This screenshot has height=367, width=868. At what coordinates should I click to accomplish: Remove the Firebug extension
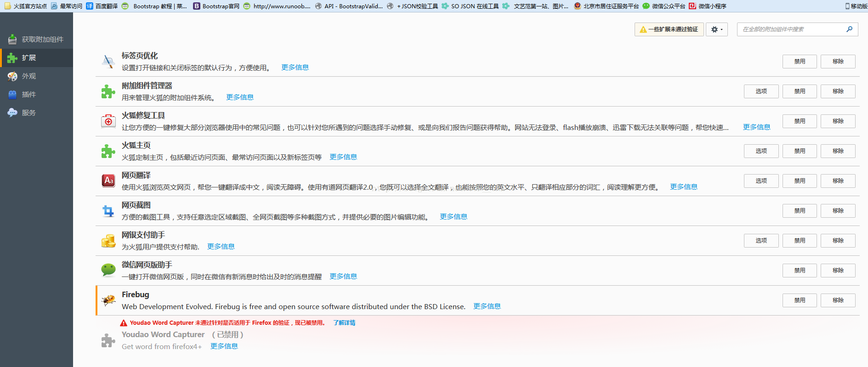(x=838, y=300)
